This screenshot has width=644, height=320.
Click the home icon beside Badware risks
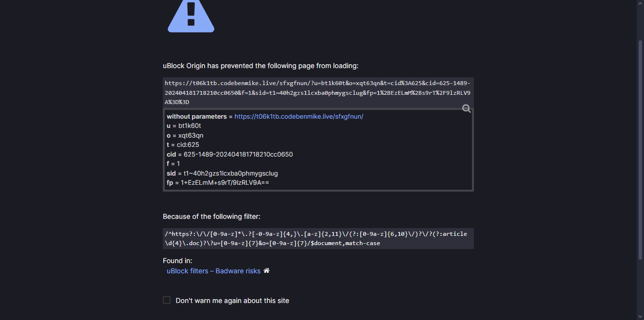point(266,270)
